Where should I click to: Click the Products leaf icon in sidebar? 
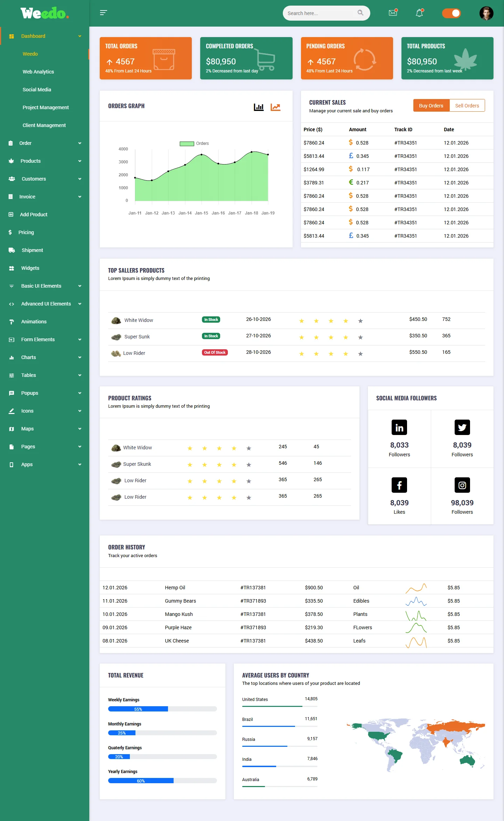pos(11,161)
